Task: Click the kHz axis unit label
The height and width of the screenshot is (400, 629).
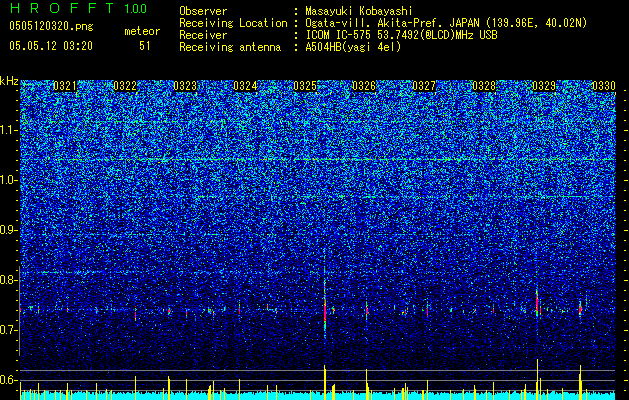Action: point(9,81)
